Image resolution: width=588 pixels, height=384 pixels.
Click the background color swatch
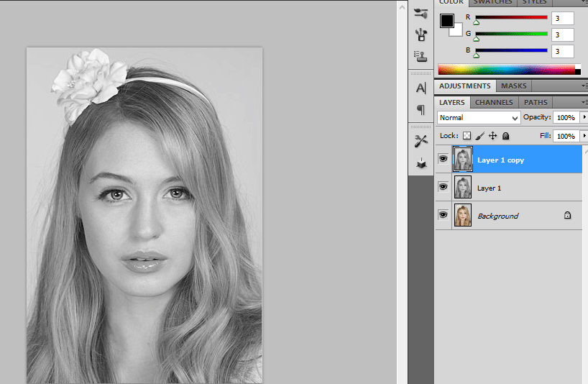[457, 31]
